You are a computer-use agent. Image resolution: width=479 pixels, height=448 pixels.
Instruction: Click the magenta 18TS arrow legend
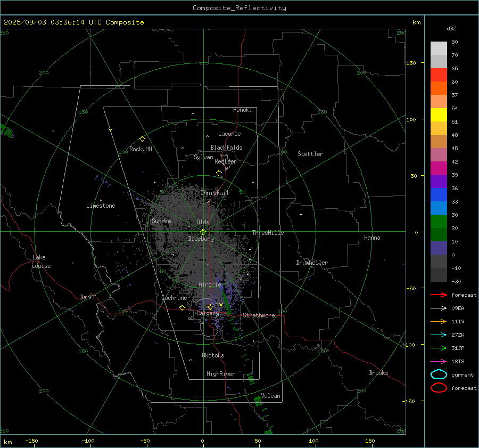pos(439,362)
